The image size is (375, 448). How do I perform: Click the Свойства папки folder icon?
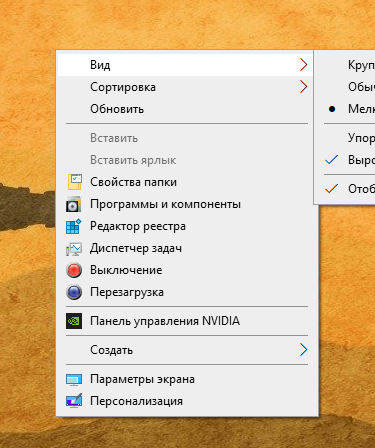click(74, 182)
